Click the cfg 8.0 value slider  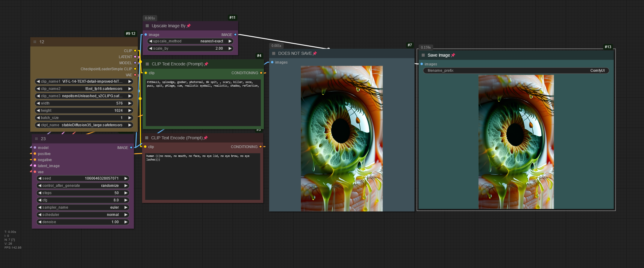pyautogui.click(x=83, y=200)
